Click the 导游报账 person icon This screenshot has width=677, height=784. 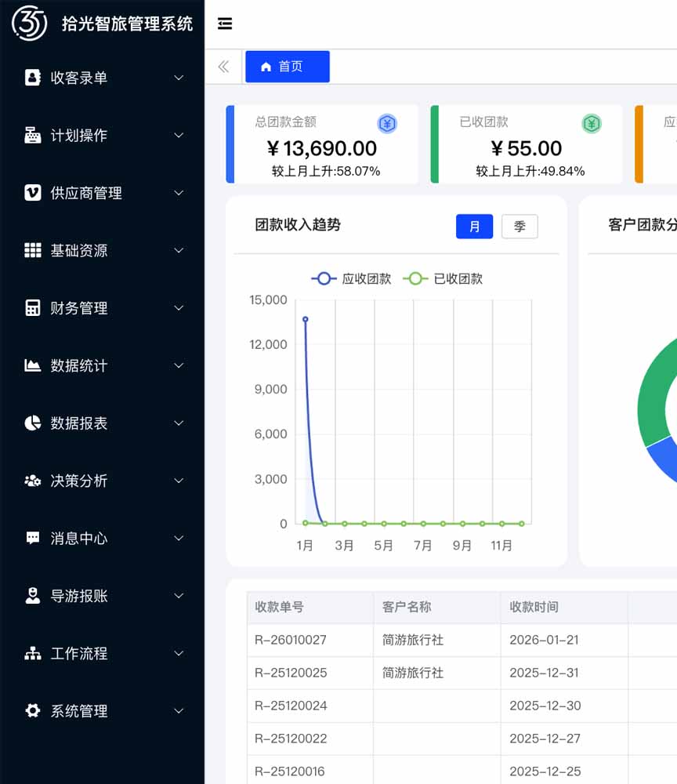point(32,596)
